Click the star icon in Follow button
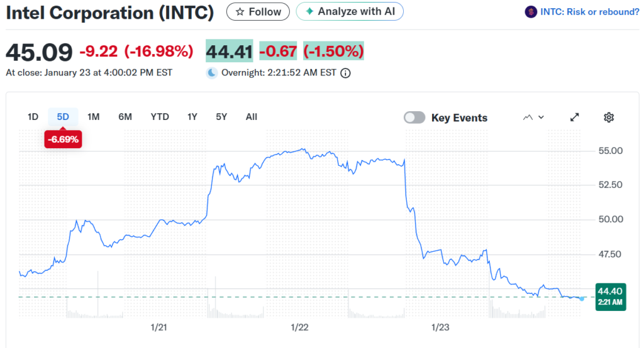The image size is (644, 348). point(240,11)
